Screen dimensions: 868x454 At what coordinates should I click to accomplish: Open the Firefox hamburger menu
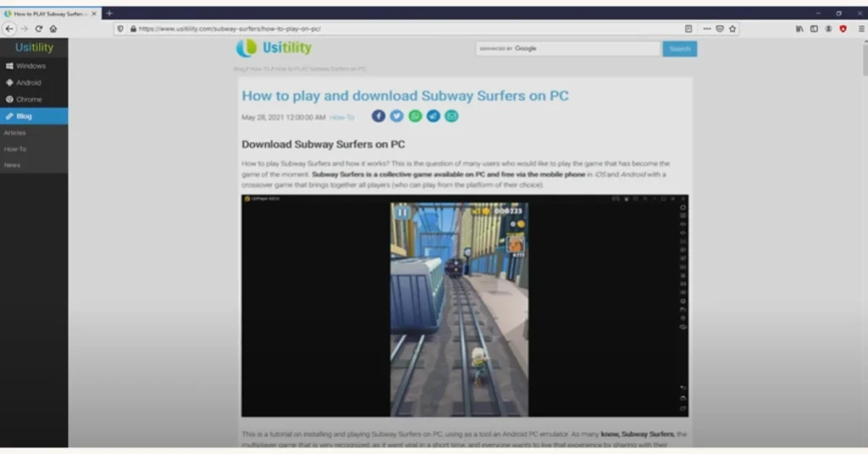pos(861,29)
